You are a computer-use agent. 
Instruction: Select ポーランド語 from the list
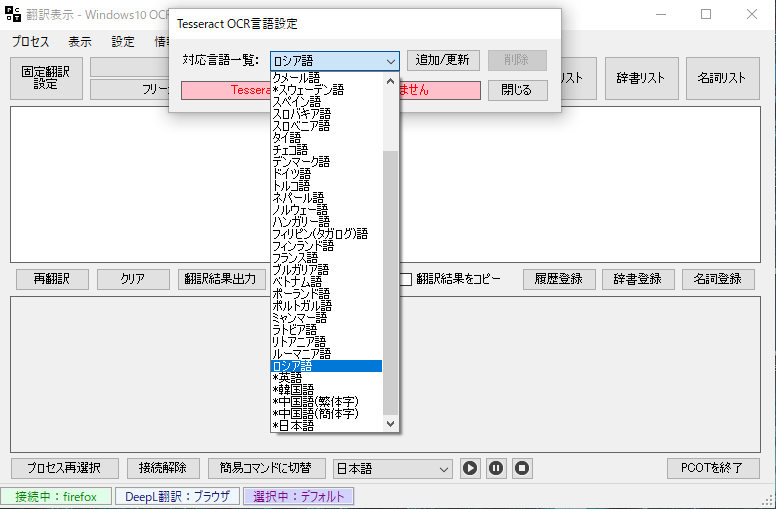click(327, 294)
